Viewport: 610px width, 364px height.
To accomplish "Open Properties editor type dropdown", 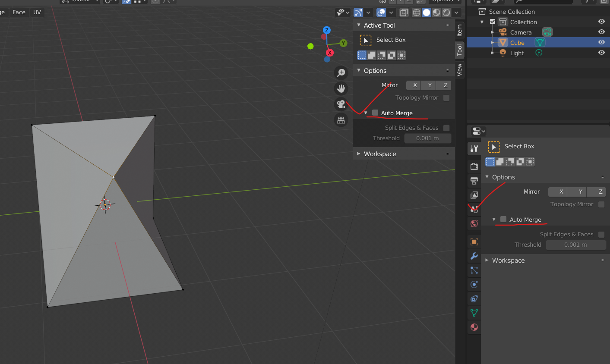I will 479,131.
